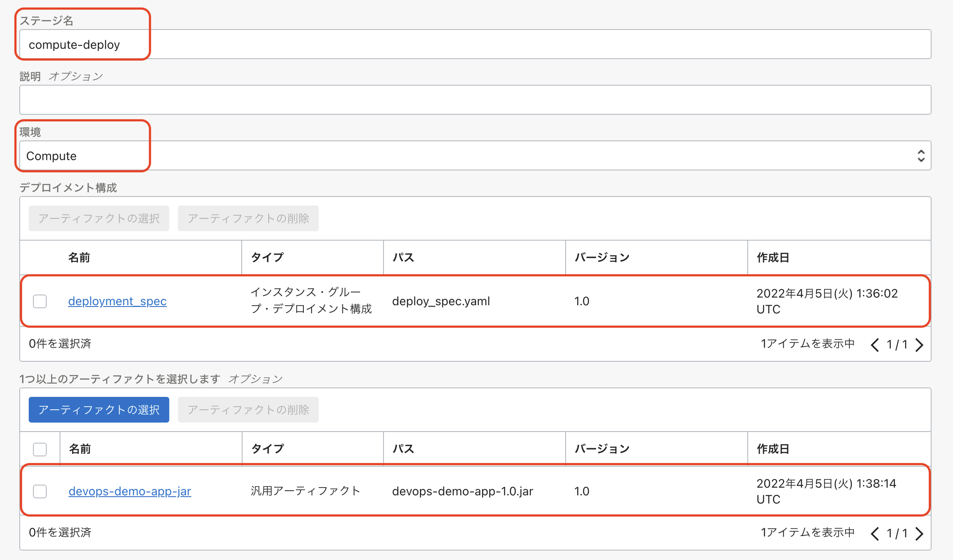
Task: Open the devops-demo-app-jar artifact link
Action: coord(129,491)
